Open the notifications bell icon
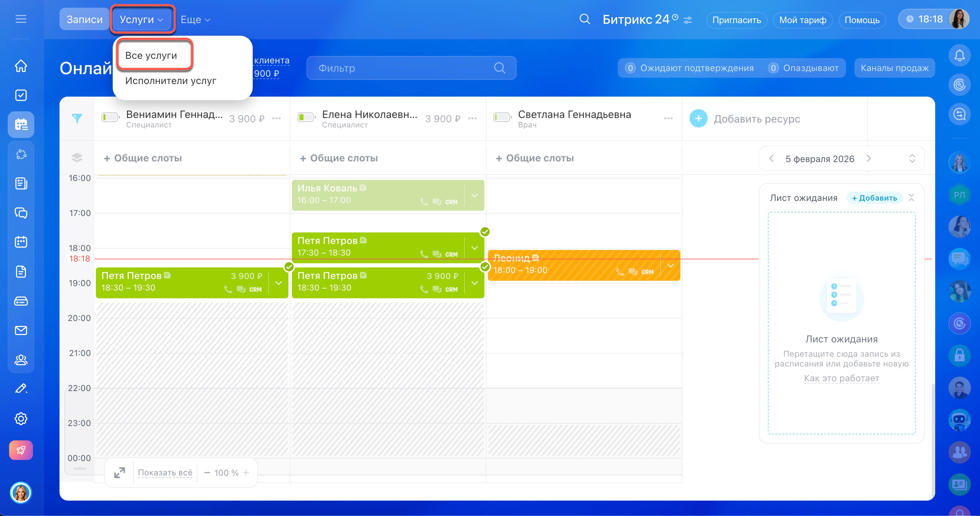 click(959, 56)
